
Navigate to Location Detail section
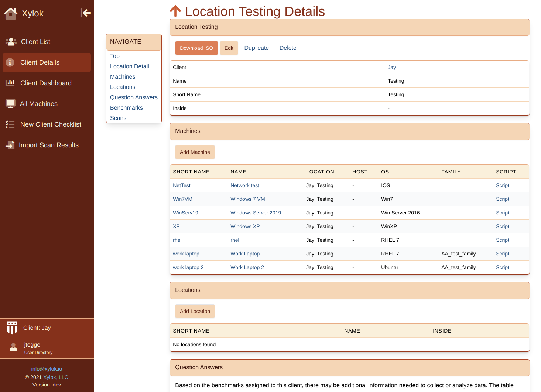tap(130, 66)
